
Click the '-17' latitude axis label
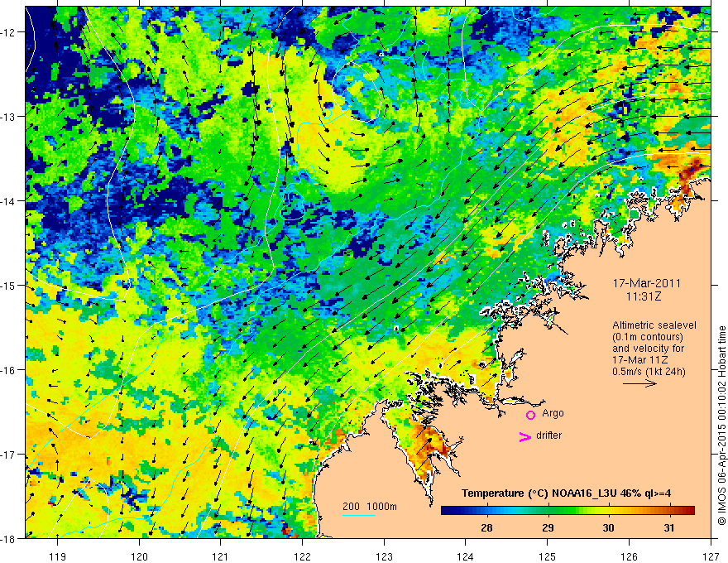(9, 454)
